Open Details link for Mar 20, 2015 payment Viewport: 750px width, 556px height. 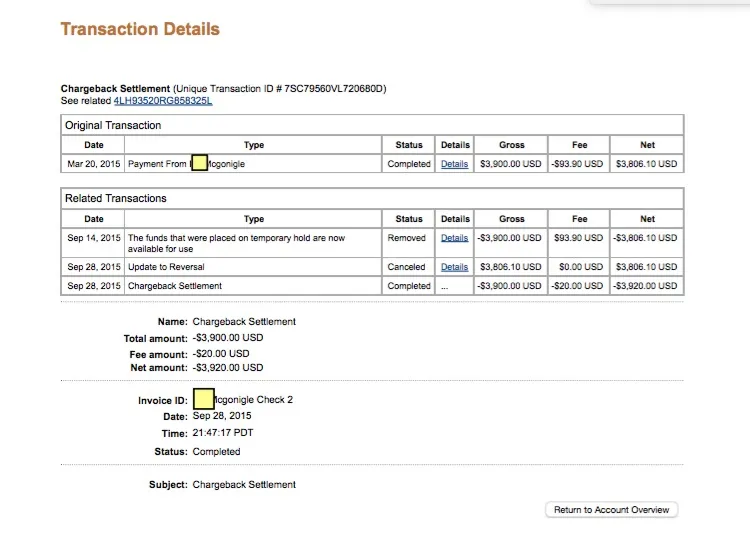point(454,164)
